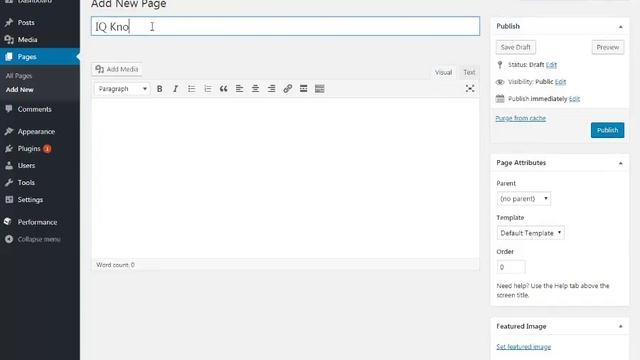Edit the publish immediately date

(x=574, y=99)
